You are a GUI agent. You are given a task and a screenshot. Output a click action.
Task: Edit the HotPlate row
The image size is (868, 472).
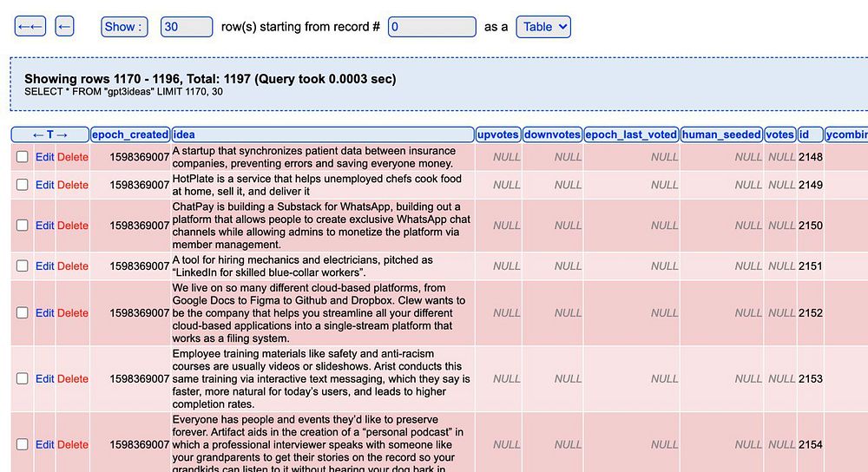click(x=45, y=185)
